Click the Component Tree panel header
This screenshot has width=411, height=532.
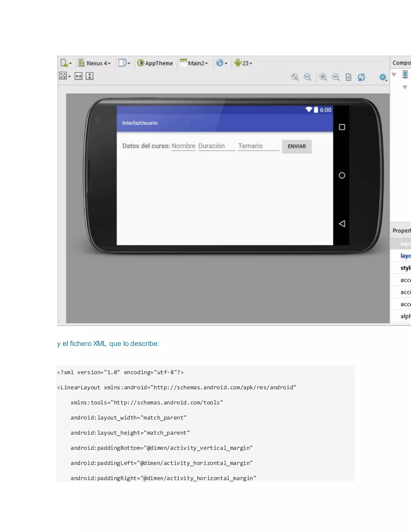[x=401, y=63]
